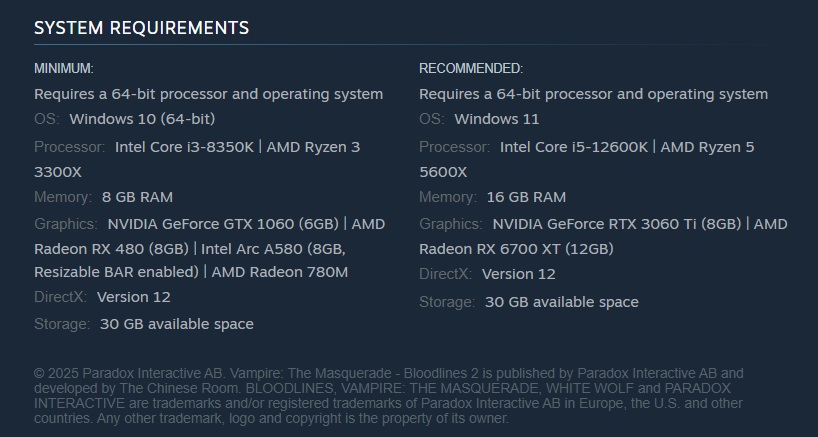Click recommended DirectX Version 12 text
The width and height of the screenshot is (818, 437).
[x=518, y=274]
